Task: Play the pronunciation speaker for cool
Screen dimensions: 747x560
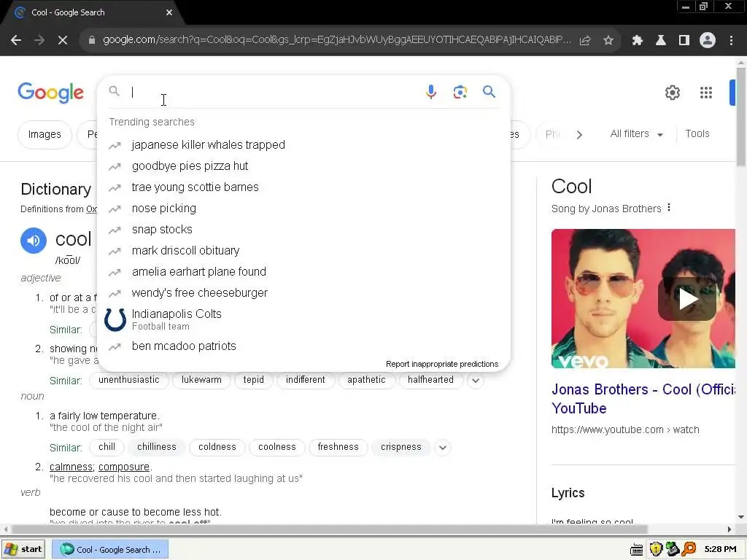Action: click(34, 241)
